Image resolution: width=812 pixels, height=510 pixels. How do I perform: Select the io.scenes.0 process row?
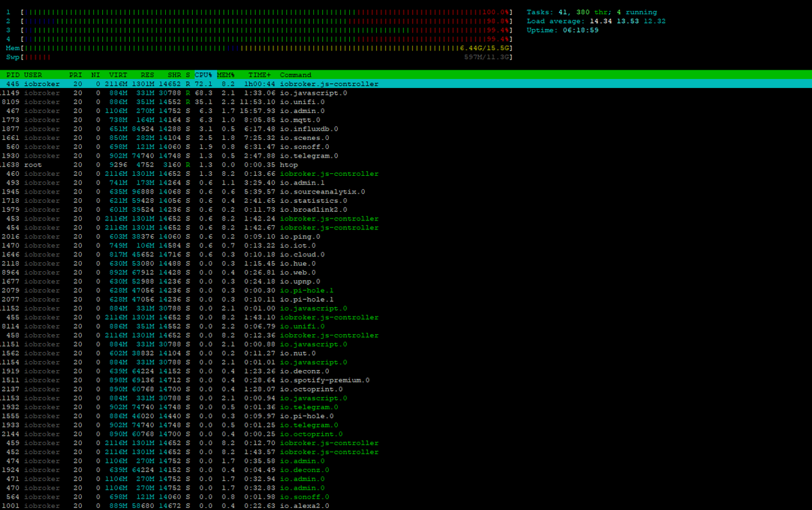tap(406, 138)
